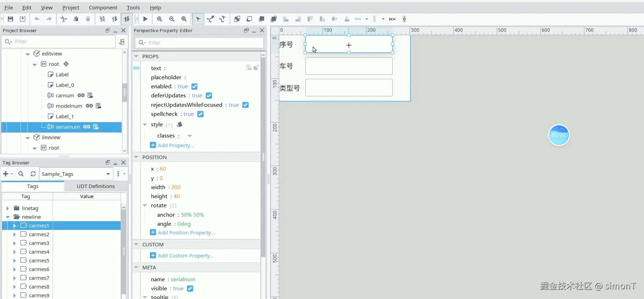Viewport: 644px width, 299px height.
Task: Click the floating 05:02 timer circle
Action: tap(559, 135)
